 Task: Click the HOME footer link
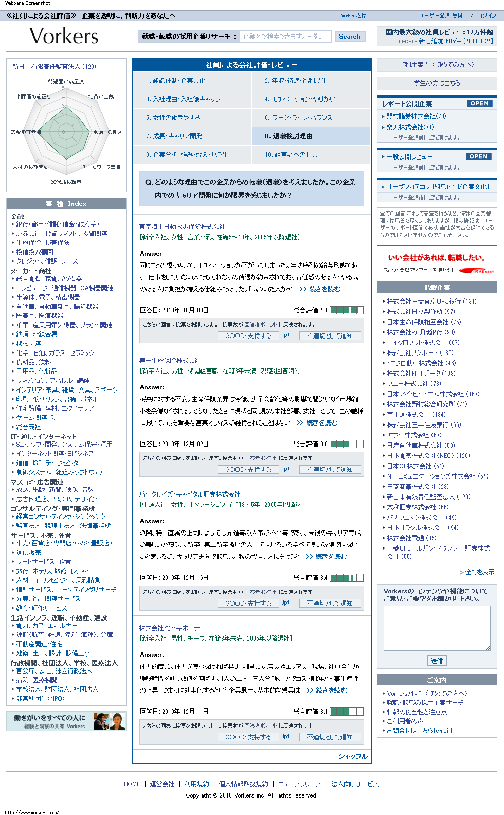click(132, 784)
